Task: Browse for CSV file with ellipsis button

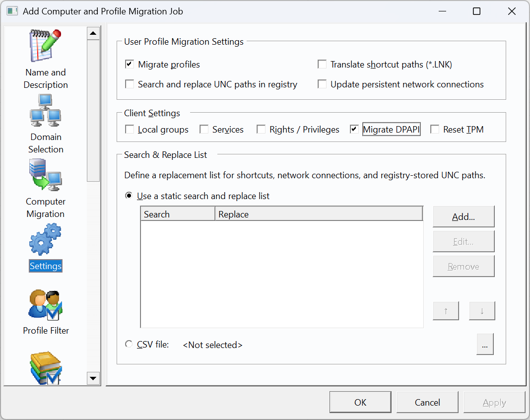Action: click(x=485, y=344)
